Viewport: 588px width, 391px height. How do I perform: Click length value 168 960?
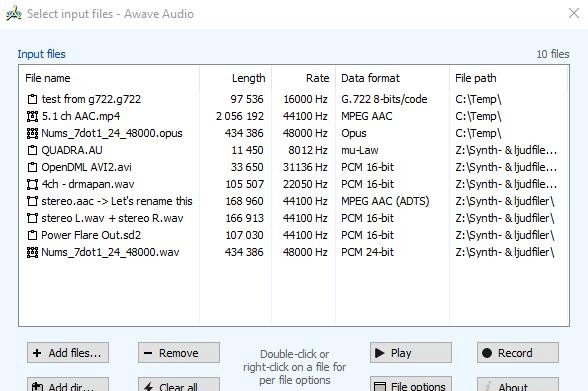coord(244,201)
